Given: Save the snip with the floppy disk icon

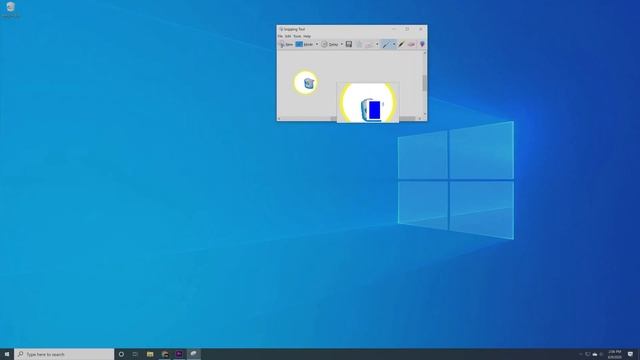Looking at the screenshot, I should point(349,44).
